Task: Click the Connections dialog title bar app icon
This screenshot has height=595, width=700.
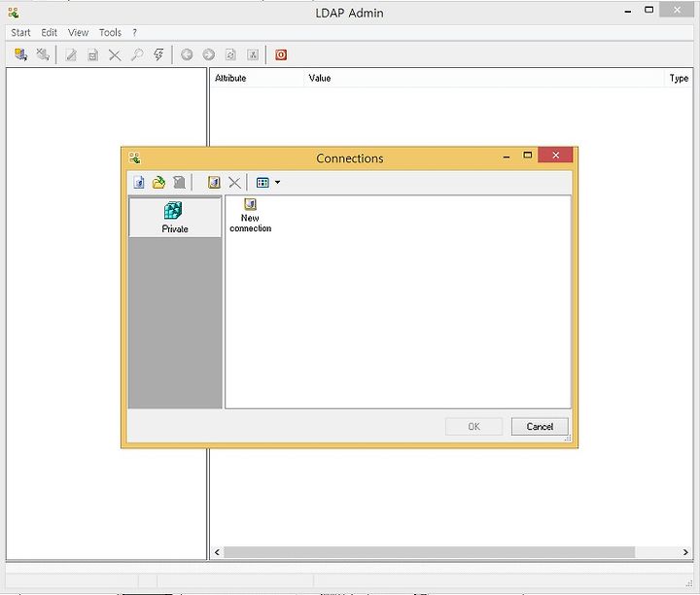Action: coord(135,158)
